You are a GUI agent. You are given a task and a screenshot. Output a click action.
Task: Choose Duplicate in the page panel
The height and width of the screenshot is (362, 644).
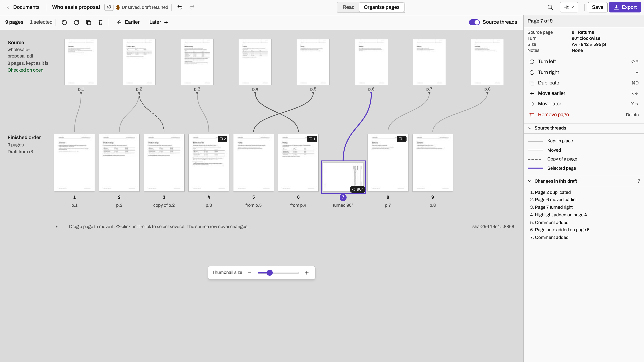[x=583, y=83]
